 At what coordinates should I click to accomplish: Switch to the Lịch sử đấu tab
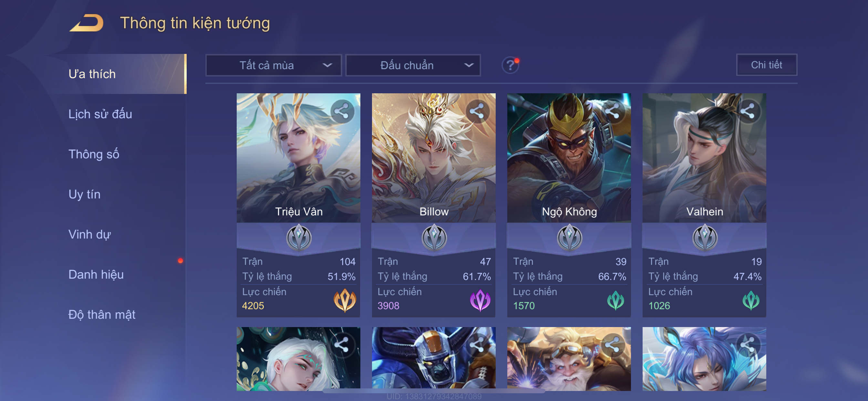pos(100,114)
